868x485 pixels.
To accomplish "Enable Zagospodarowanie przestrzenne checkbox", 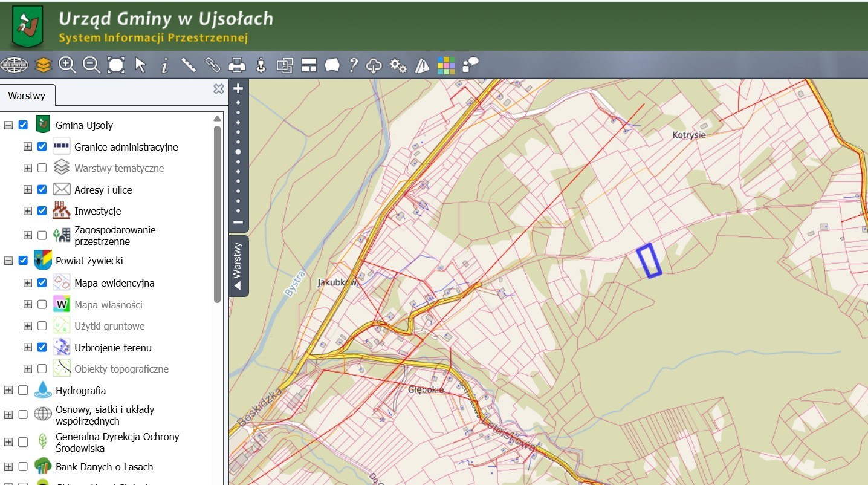I will (x=42, y=235).
